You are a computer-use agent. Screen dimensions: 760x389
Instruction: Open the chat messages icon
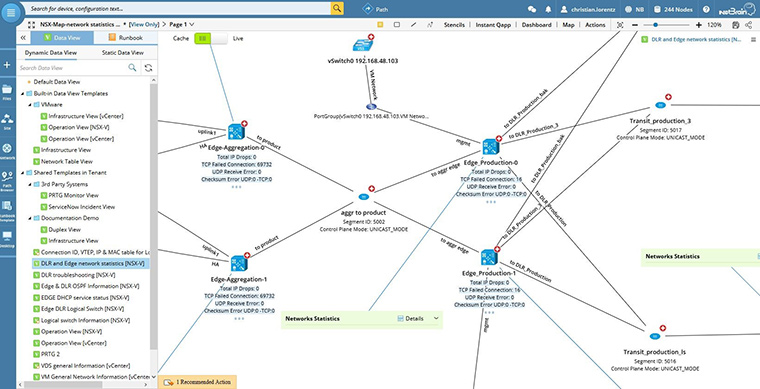532,9
